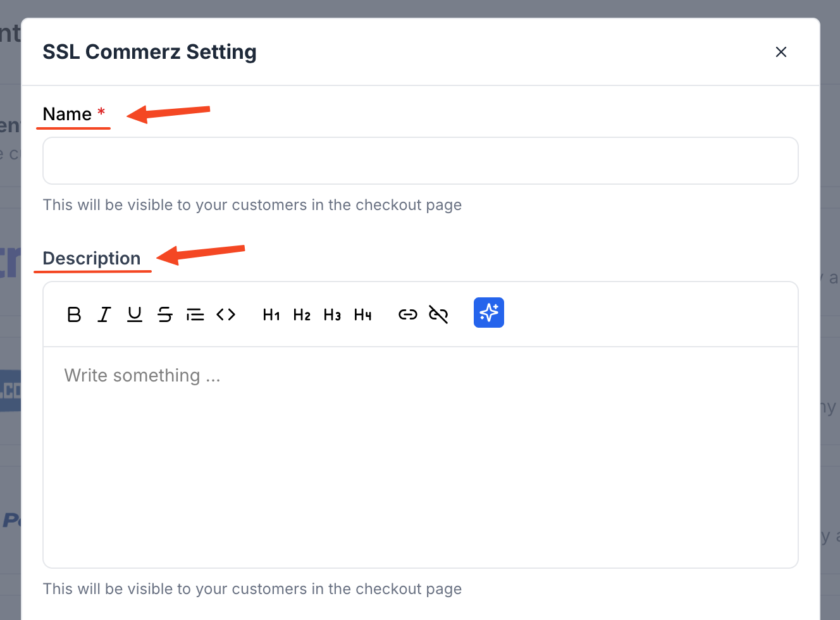Screen dimensions: 840x620
Task: Click the SSL Commerz Setting title
Action: (x=150, y=52)
